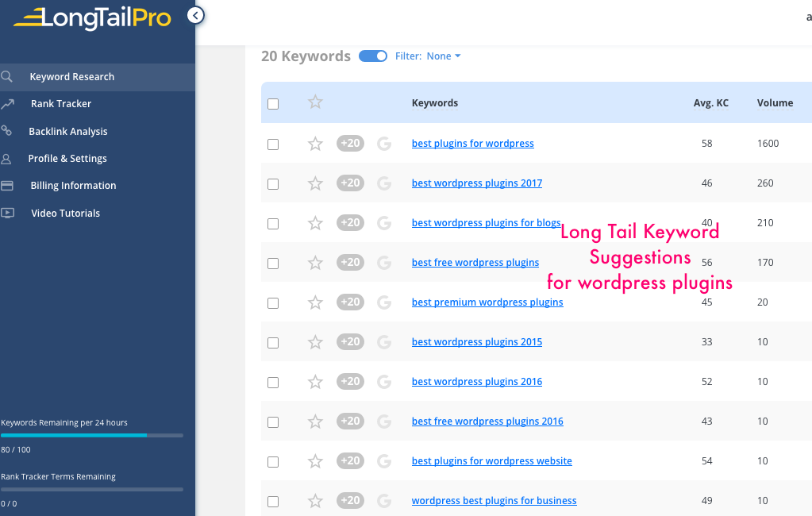This screenshot has width=812, height=516.
Task: Click the LongTailPro logo
Action: 92,17
